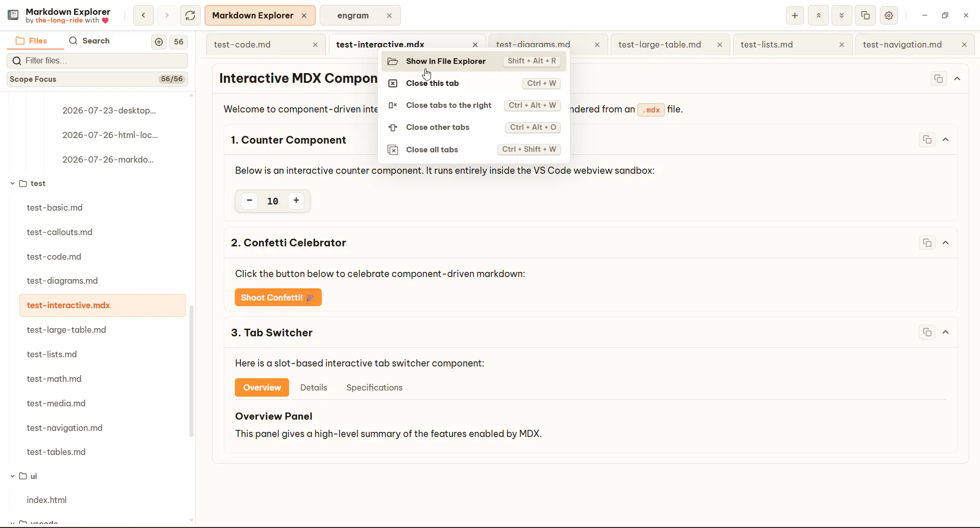Select Close this tab menu entry
The width and height of the screenshot is (980, 528).
[474, 83]
